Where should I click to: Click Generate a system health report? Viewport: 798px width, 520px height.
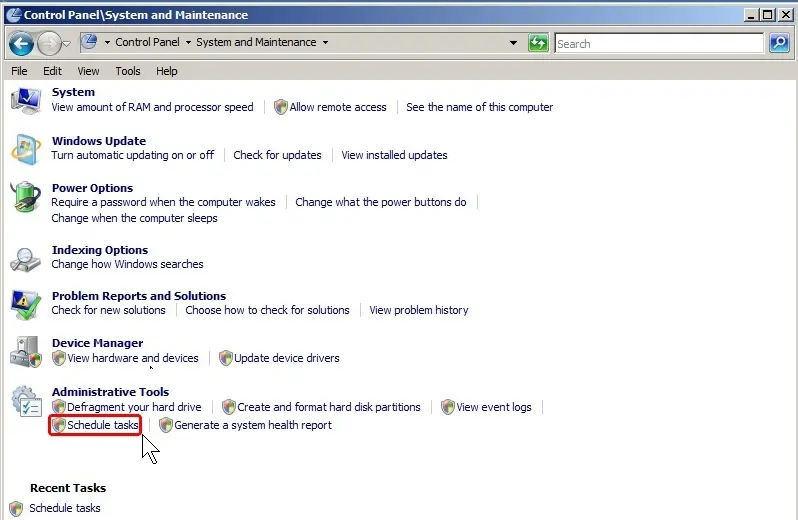tap(252, 425)
